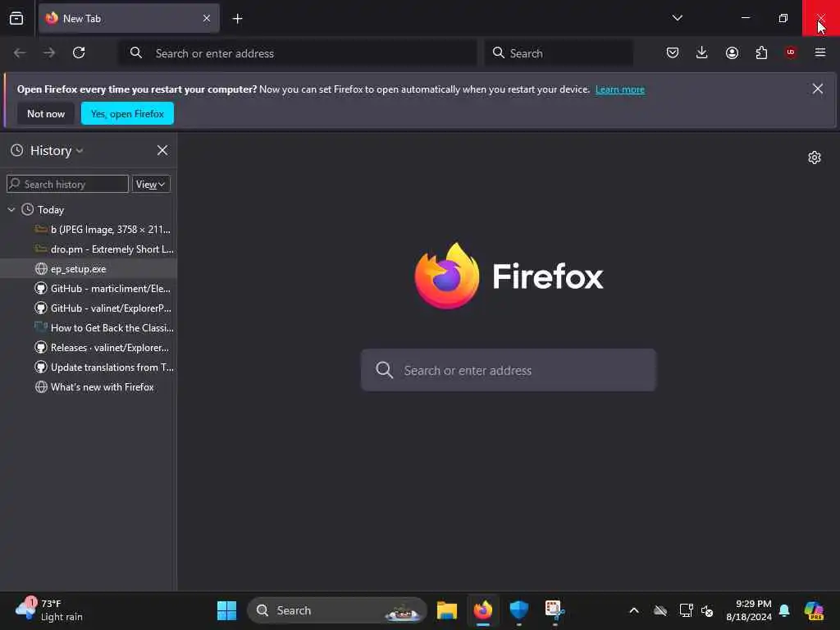
Task: Click the Firefox taskbar icon
Action: point(483,610)
